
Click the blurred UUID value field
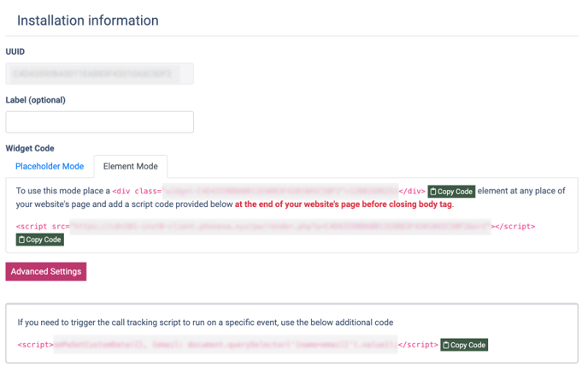(x=100, y=74)
